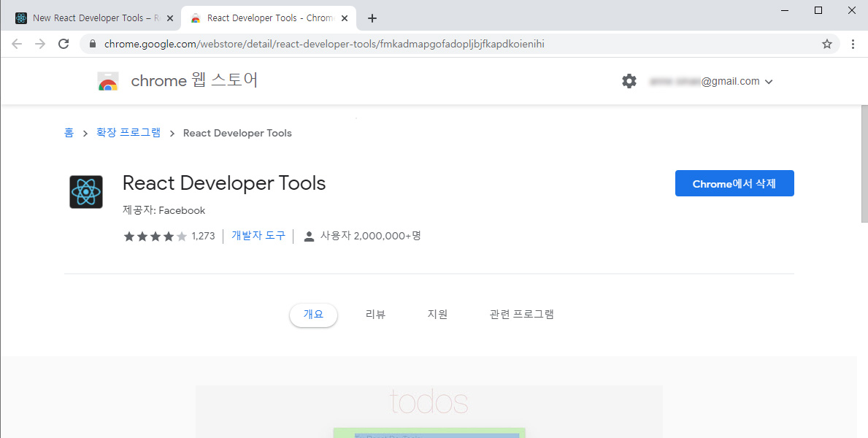Viewport: 868px width, 438px height.
Task: Open the 개발자 도구 category link
Action: click(258, 236)
